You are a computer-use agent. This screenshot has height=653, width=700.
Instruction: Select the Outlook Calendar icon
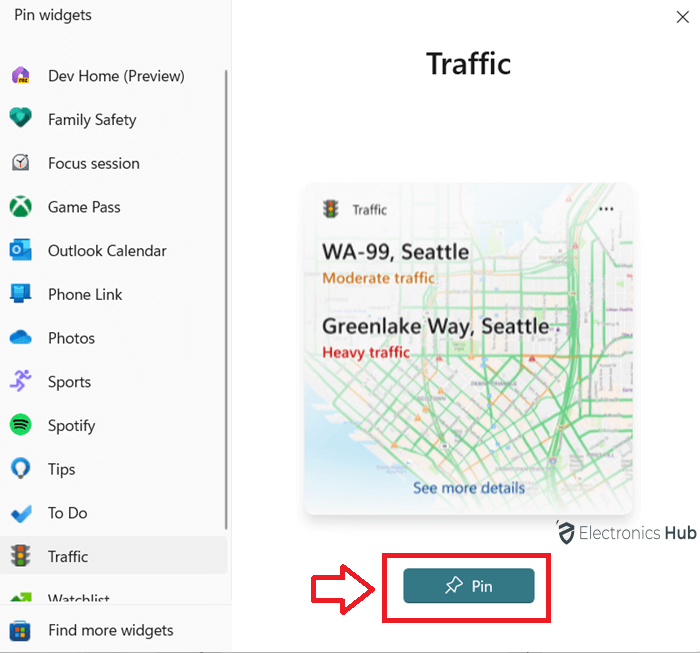(x=21, y=250)
